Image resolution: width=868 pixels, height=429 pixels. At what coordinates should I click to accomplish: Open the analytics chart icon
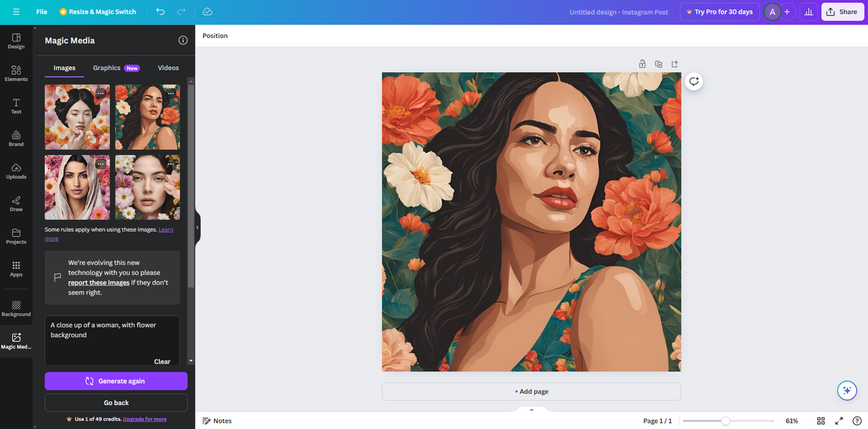pyautogui.click(x=808, y=12)
